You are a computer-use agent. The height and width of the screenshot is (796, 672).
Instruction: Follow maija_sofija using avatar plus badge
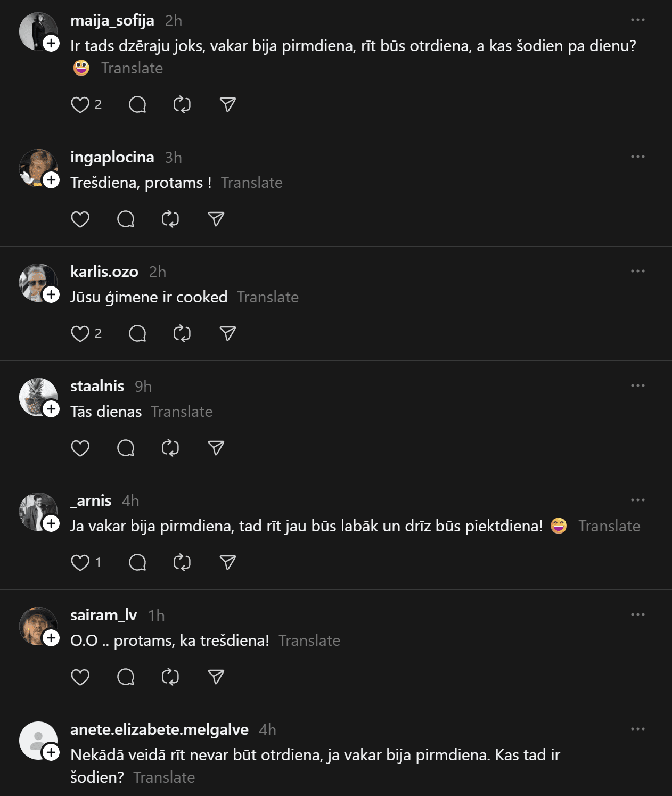pyautogui.click(x=51, y=43)
